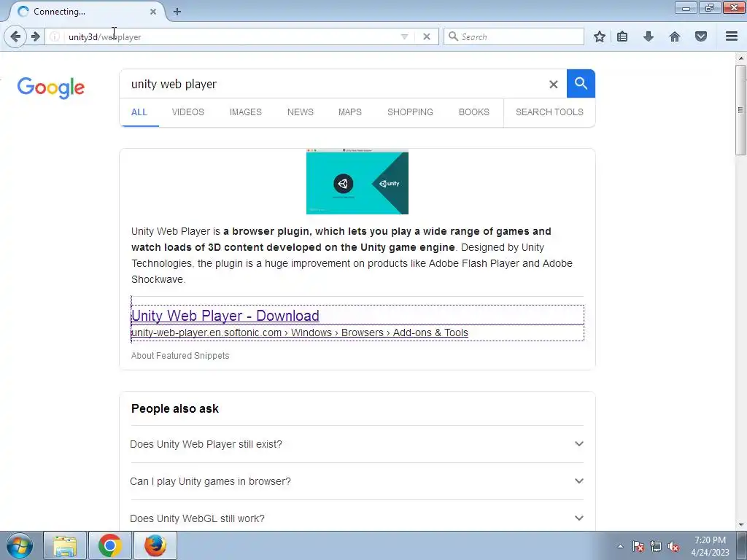Submit search with blue magnifier button

click(x=581, y=84)
